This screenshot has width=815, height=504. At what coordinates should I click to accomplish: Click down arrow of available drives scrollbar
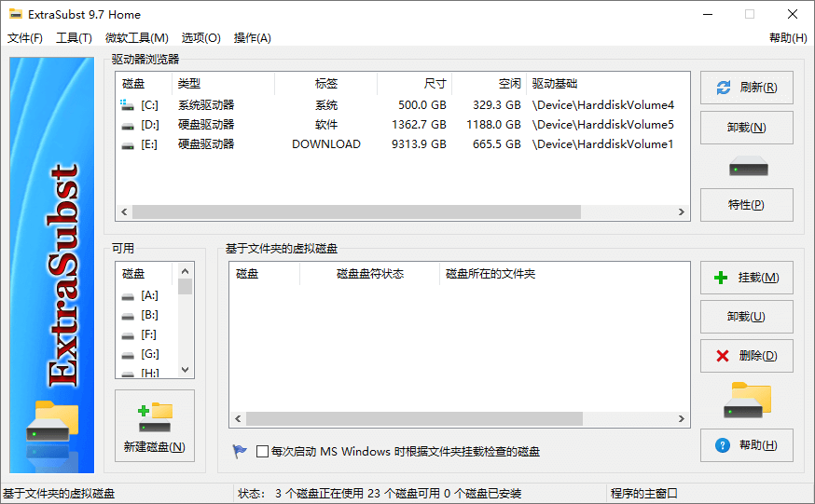point(185,370)
